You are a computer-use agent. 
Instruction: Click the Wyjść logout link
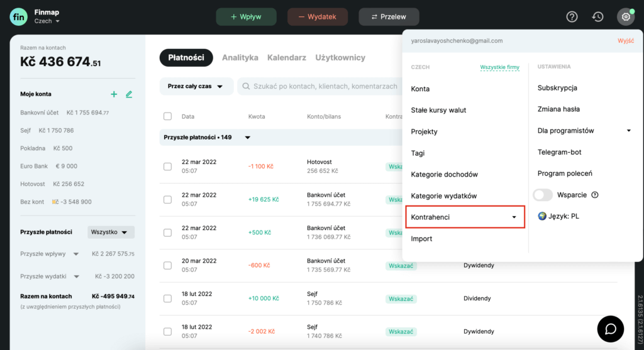coord(626,41)
